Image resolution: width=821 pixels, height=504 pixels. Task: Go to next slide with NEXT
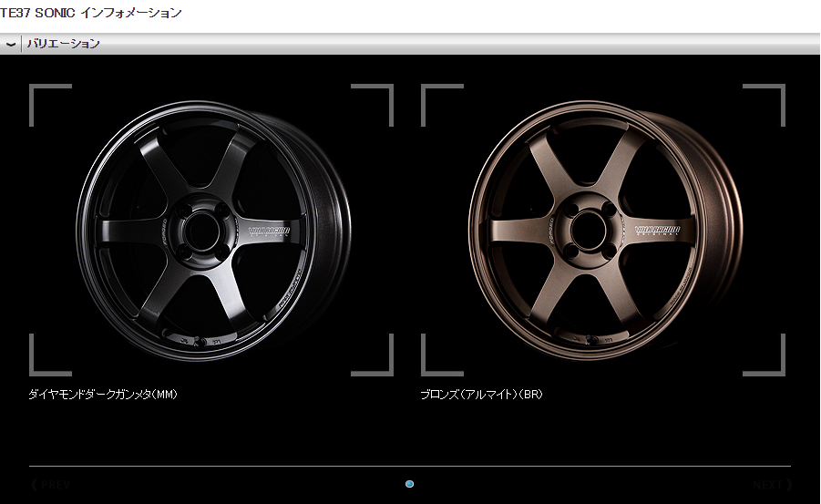[x=772, y=485]
